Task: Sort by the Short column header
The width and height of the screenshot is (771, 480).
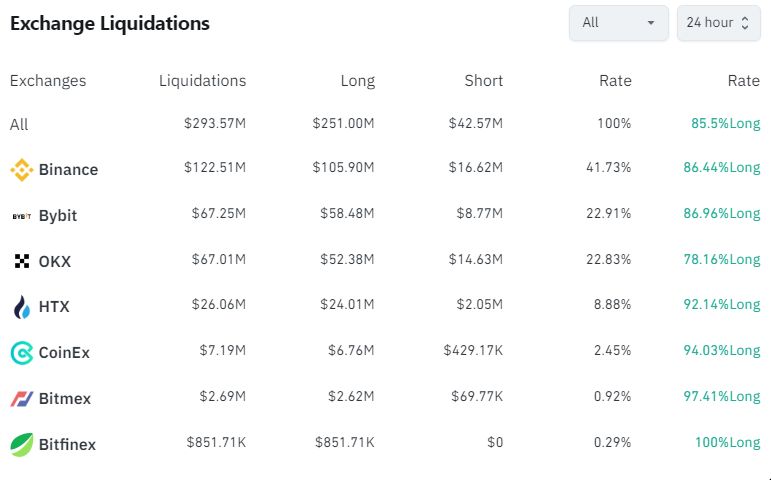Action: 483,81
